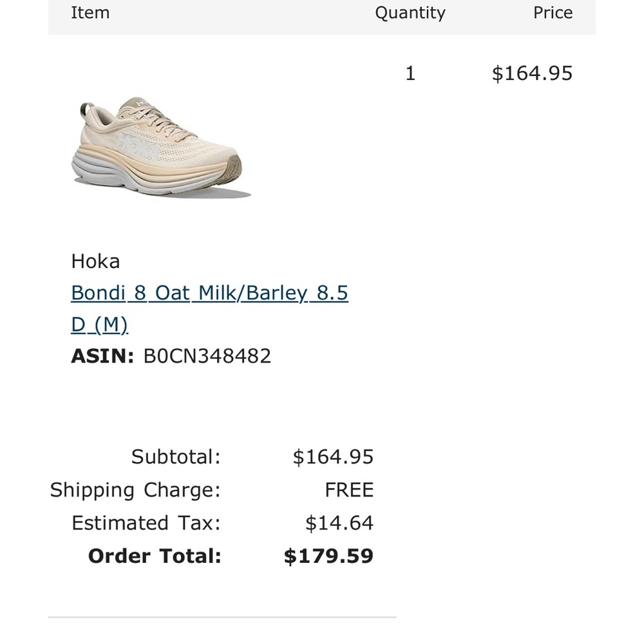
Task: Click the ASIN number B0CN348482
Action: 207,356
